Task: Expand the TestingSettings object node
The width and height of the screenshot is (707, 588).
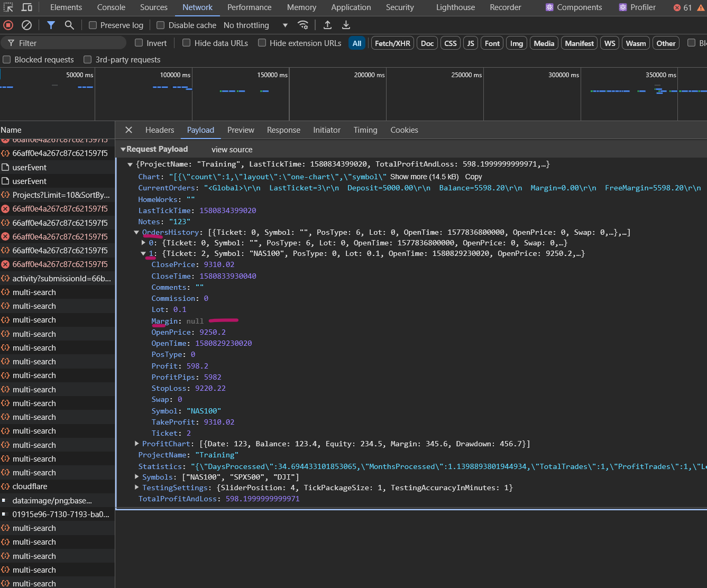Action: click(x=137, y=488)
